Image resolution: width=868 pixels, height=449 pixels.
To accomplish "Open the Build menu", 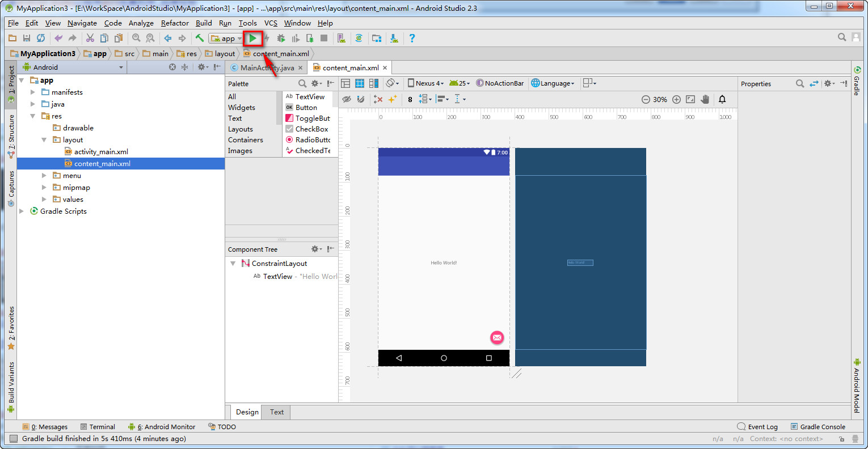I will pos(204,23).
